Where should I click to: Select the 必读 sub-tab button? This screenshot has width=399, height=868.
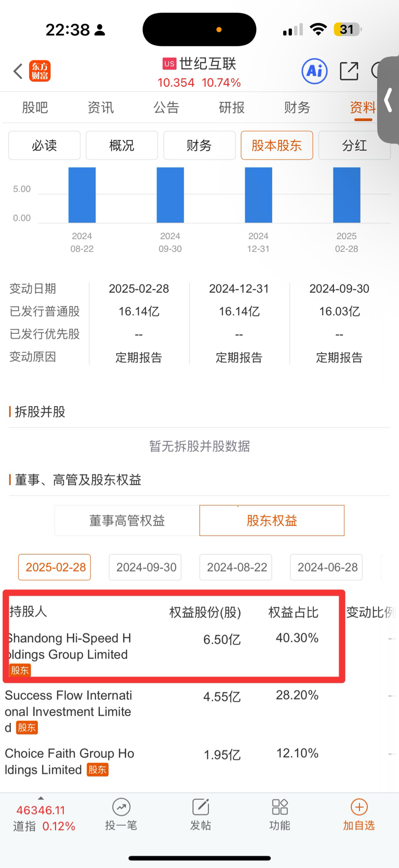[x=44, y=145]
